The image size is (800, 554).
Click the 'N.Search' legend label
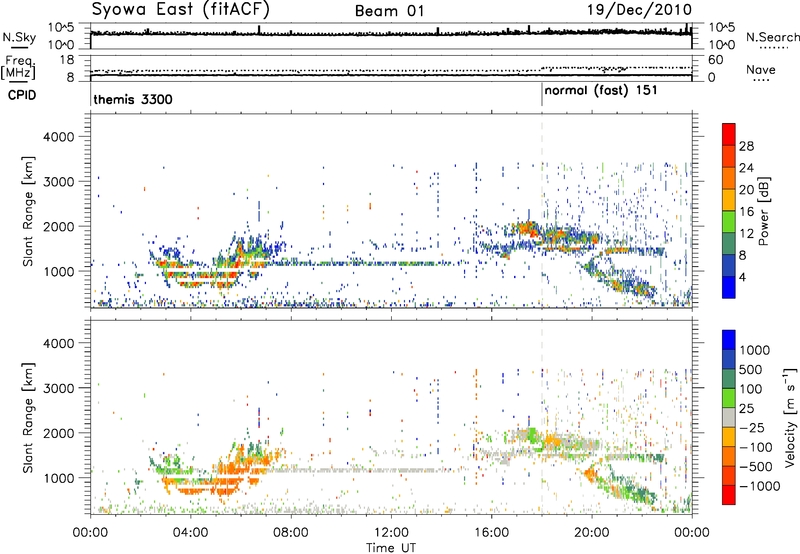pos(772,37)
